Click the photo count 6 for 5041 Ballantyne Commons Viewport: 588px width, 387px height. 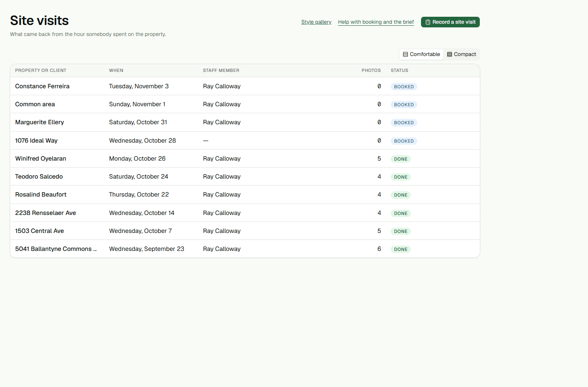tap(379, 249)
